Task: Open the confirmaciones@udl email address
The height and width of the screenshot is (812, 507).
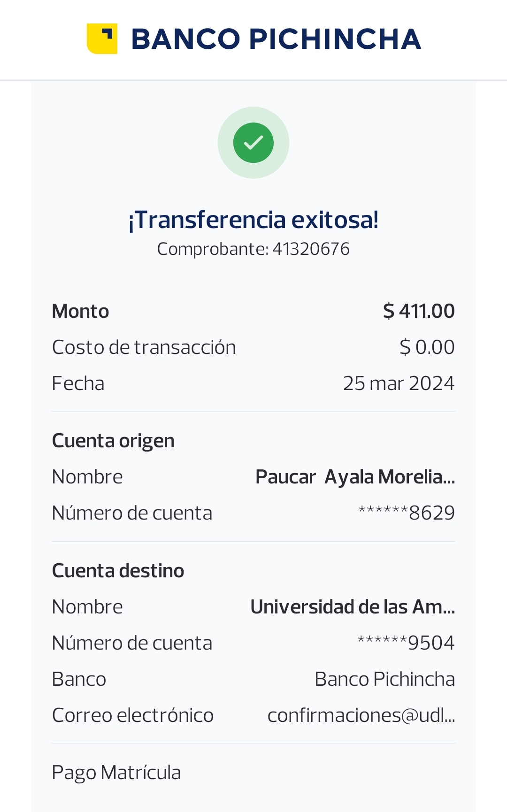Action: (x=361, y=715)
